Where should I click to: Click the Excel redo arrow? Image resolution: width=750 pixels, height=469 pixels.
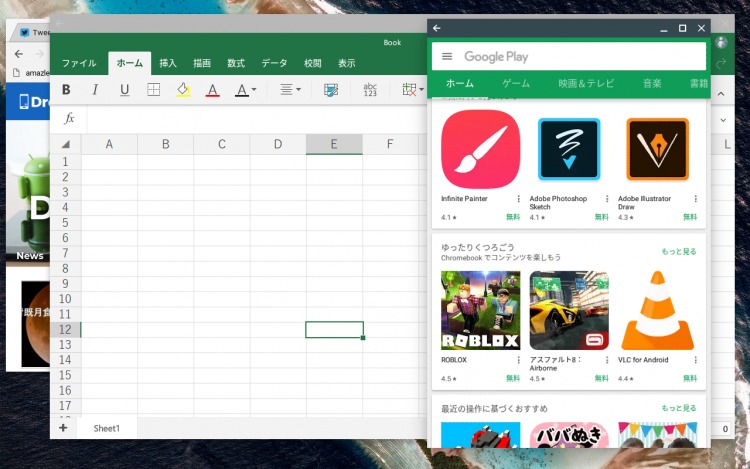pyautogui.click(x=721, y=63)
